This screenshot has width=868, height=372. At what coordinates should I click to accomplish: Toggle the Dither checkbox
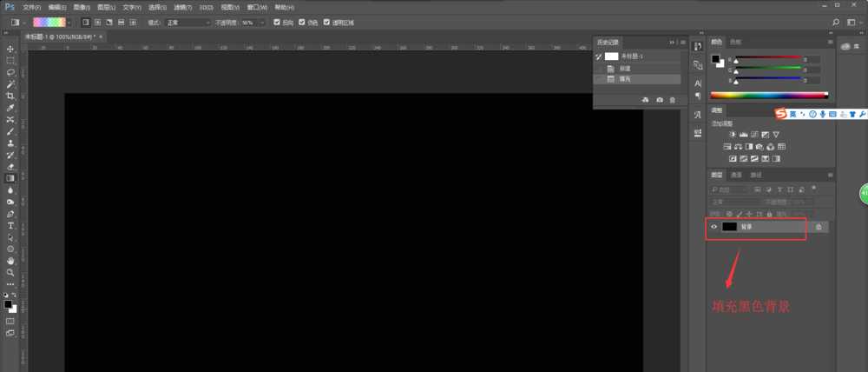tap(302, 23)
